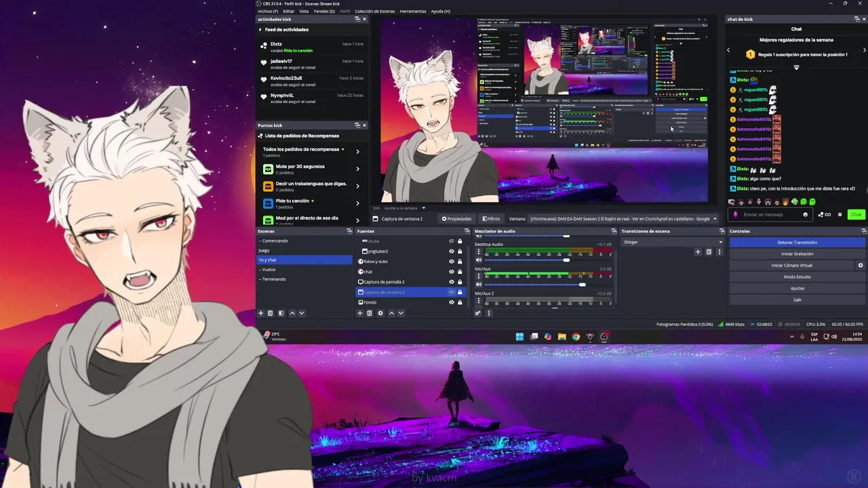Add a new scene with the plus icon
The height and width of the screenshot is (488, 868).
pos(260,313)
